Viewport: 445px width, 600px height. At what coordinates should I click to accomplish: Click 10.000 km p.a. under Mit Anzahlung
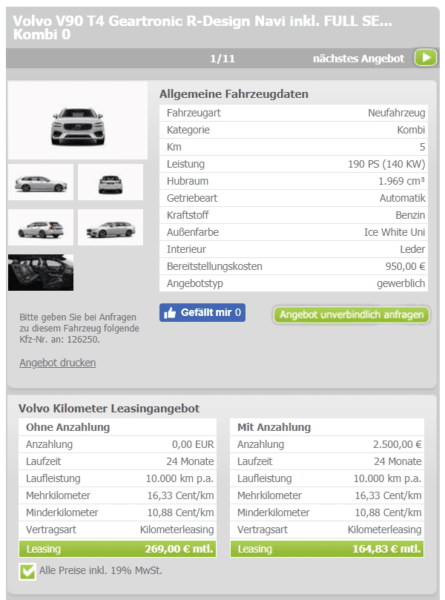(x=387, y=479)
